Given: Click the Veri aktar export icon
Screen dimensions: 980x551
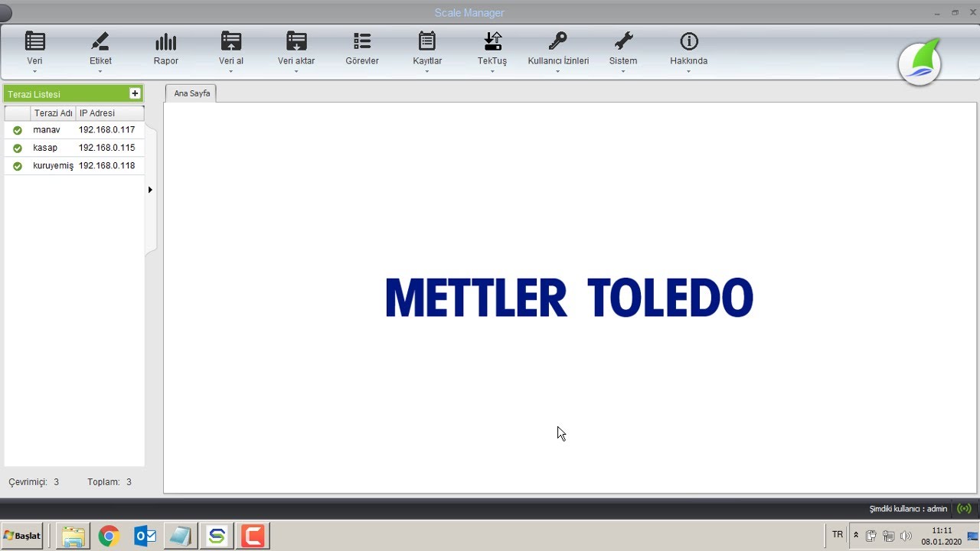Looking at the screenshot, I should 296,41.
